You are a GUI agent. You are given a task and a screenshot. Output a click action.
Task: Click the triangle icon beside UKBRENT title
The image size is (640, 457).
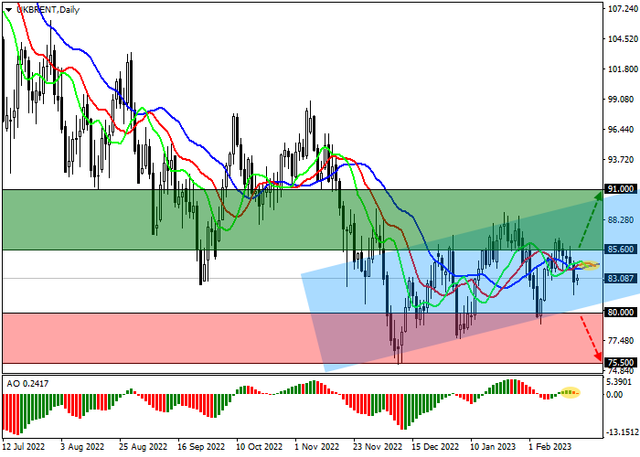(x=7, y=9)
